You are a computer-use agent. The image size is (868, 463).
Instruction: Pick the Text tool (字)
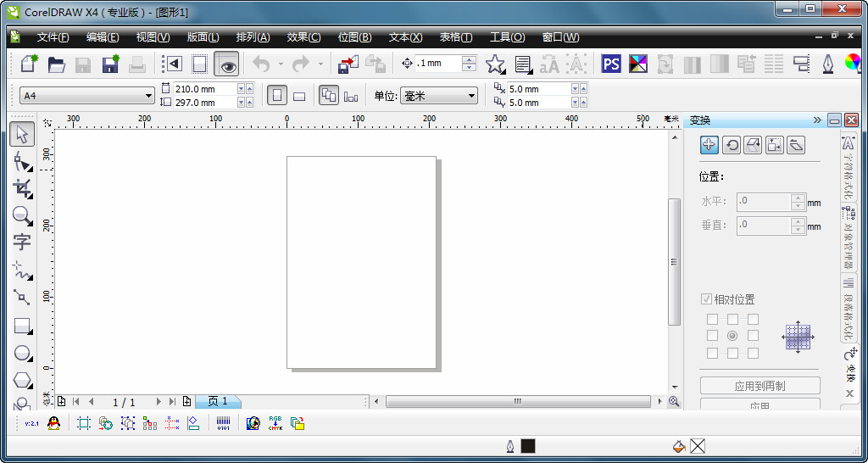[x=22, y=243]
